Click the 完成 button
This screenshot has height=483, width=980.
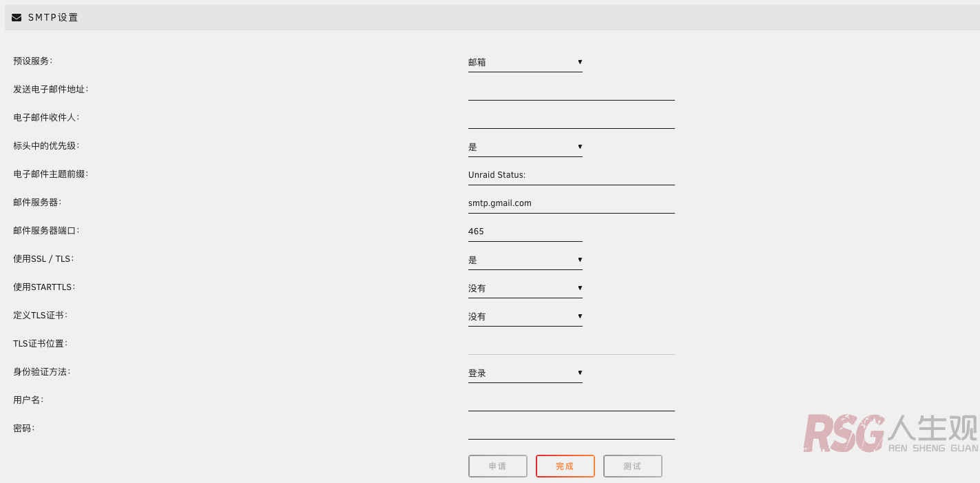point(565,466)
